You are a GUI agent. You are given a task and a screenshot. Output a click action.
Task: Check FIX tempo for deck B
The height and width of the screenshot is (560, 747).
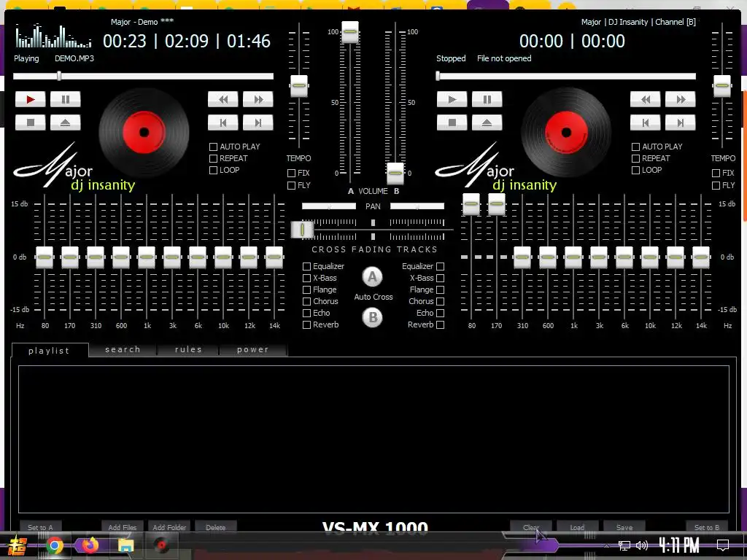click(x=716, y=173)
